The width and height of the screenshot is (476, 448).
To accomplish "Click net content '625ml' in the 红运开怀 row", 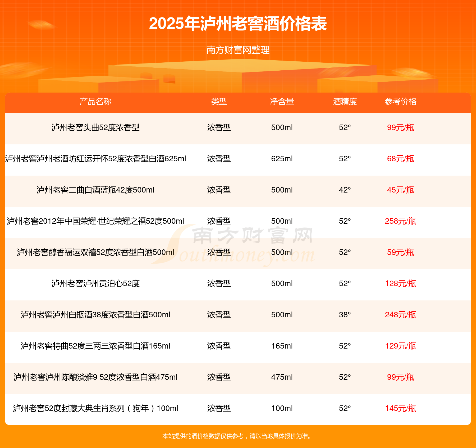I will pyautogui.click(x=282, y=159).
